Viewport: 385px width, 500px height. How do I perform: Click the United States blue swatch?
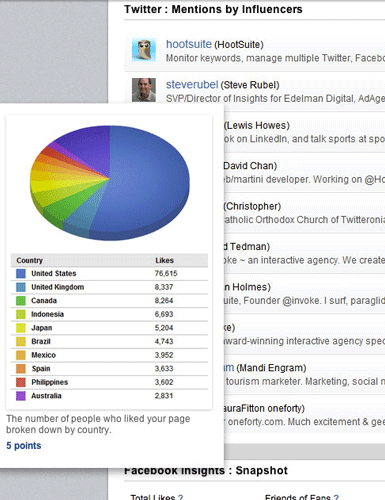[x=21, y=273]
